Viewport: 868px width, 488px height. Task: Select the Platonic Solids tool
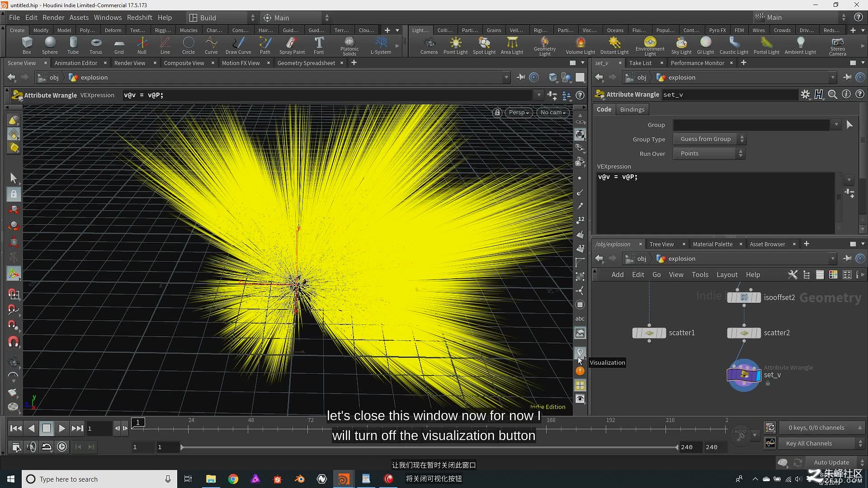tap(349, 46)
